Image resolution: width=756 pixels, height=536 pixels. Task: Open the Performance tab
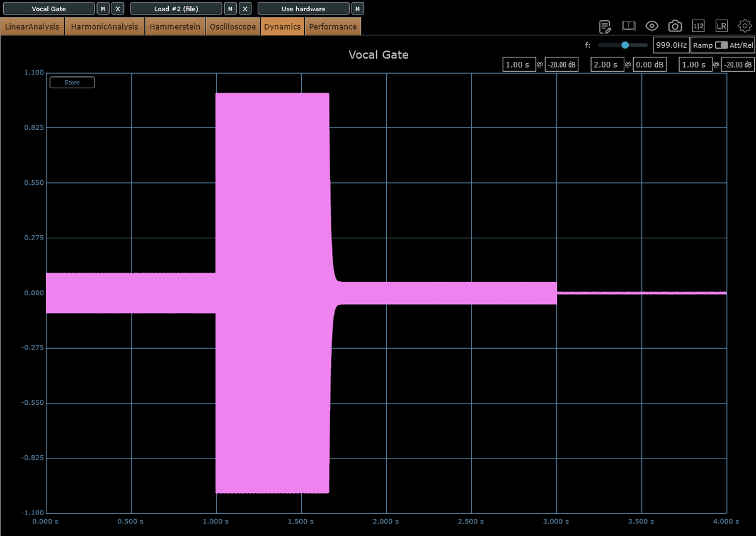333,26
